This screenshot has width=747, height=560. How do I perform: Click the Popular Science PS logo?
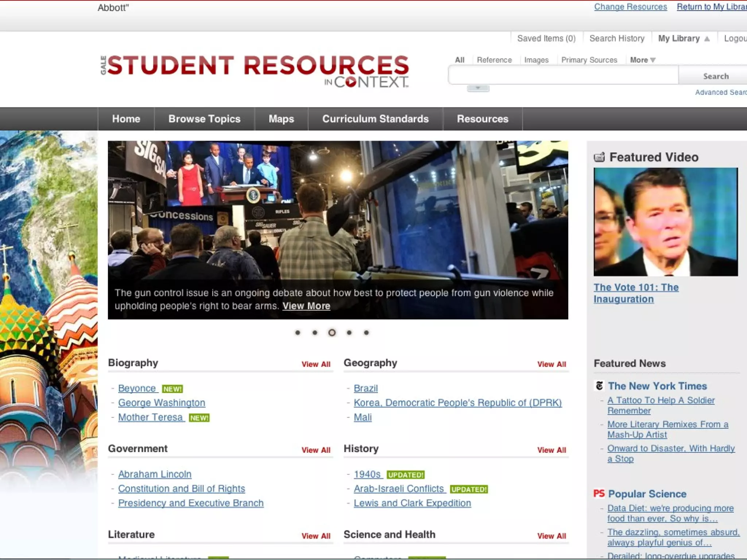(x=599, y=494)
